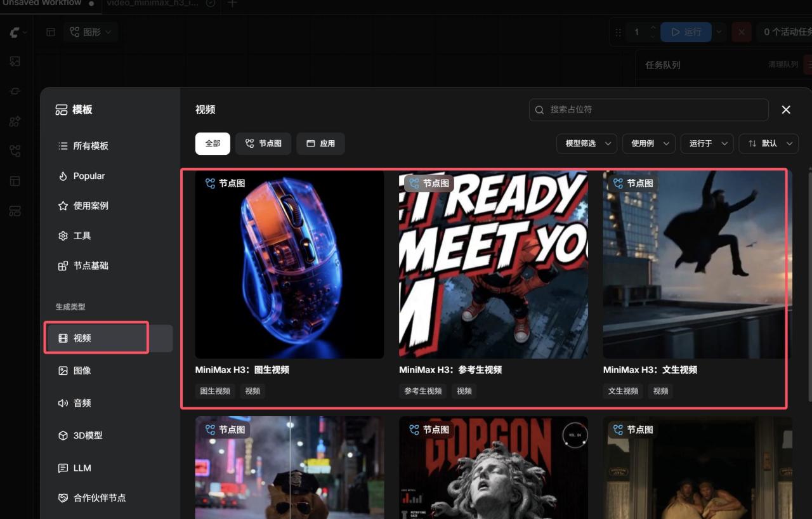Screen dimensions: 812x519
Task: Click the 清理队列 button
Action: pyautogui.click(x=783, y=65)
